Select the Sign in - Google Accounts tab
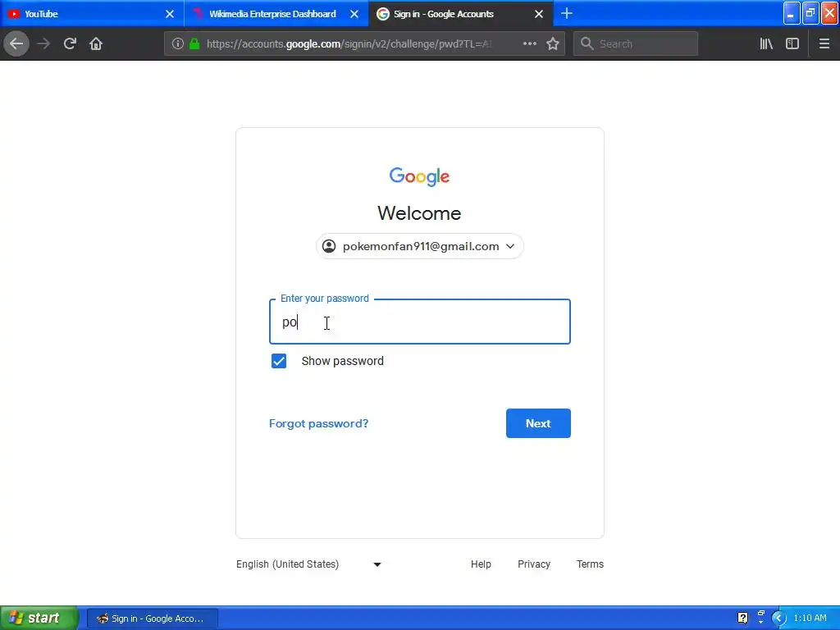Image resolution: width=840 pixels, height=630 pixels. coord(461,14)
